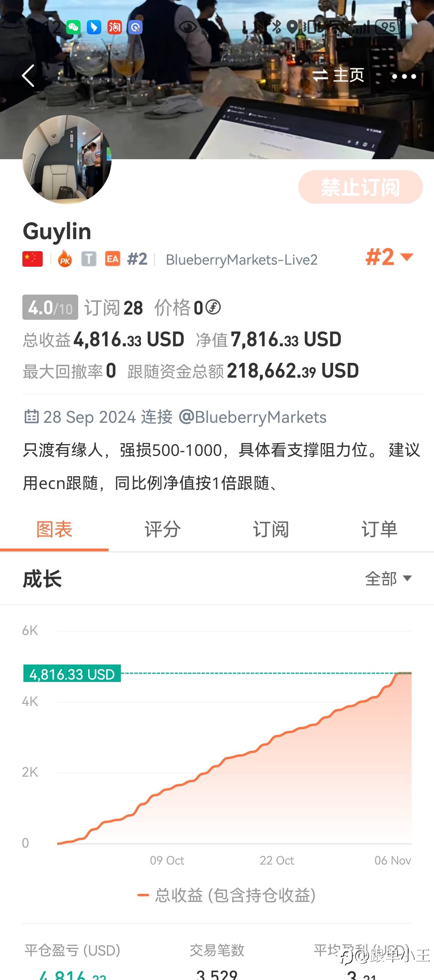
Task: Tap the 主页 switch button
Action: coord(338,75)
